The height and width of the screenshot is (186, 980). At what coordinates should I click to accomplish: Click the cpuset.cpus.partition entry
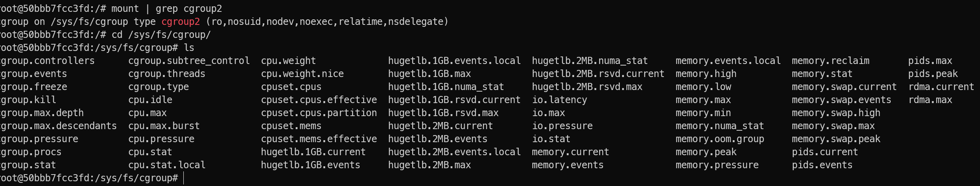319,113
